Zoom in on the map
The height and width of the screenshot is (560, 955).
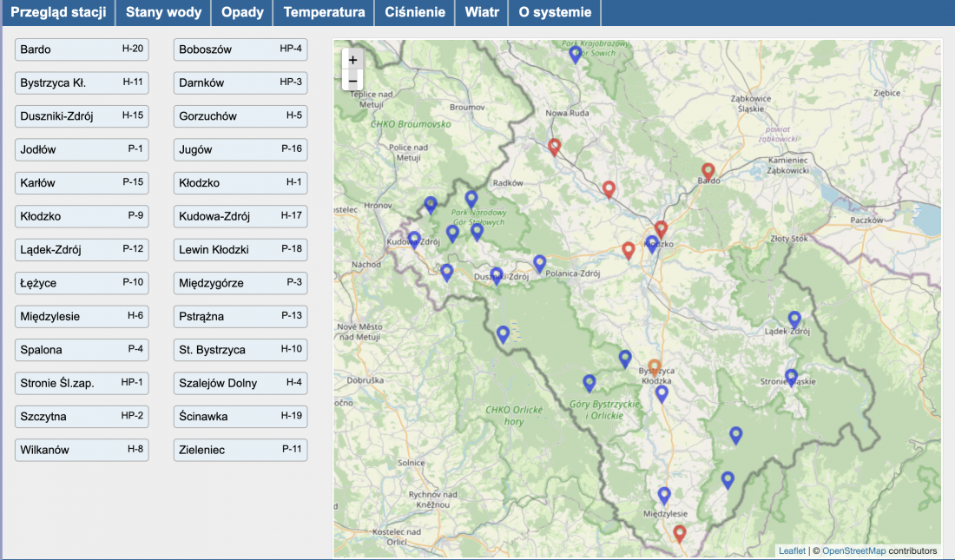point(352,60)
